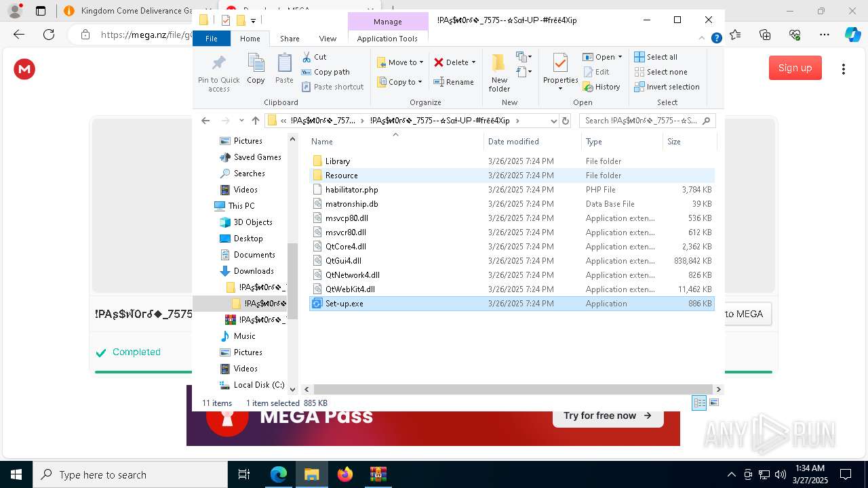Open Quick Access Toolbar customize dropdown
The width and height of the screenshot is (868, 488).
click(253, 20)
